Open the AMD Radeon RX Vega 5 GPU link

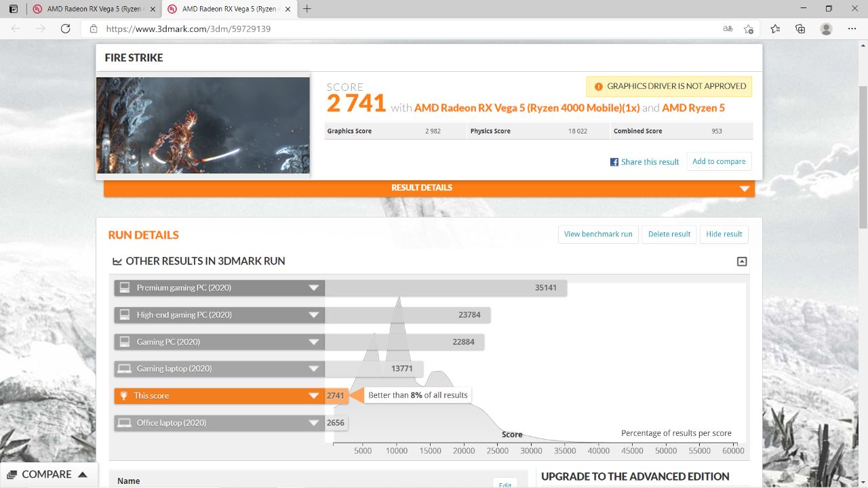tap(526, 107)
